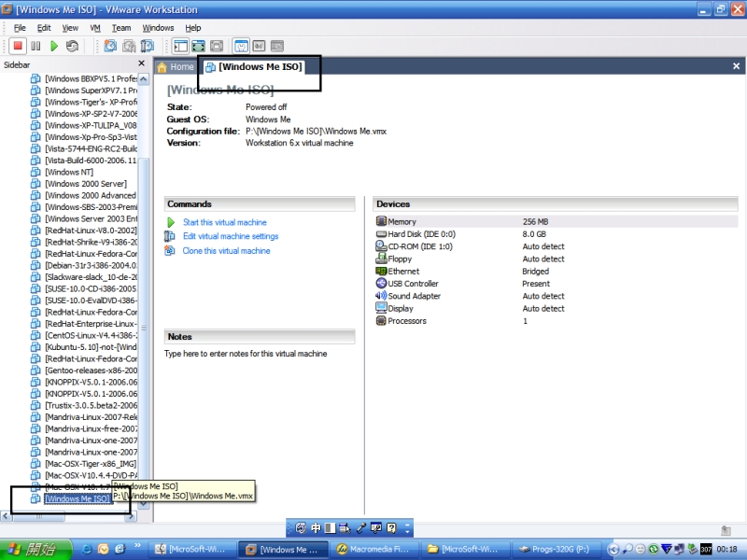Select the Hard Disk (IDE 0:0) device
Image resolution: width=747 pixels, height=560 pixels.
[556, 234]
